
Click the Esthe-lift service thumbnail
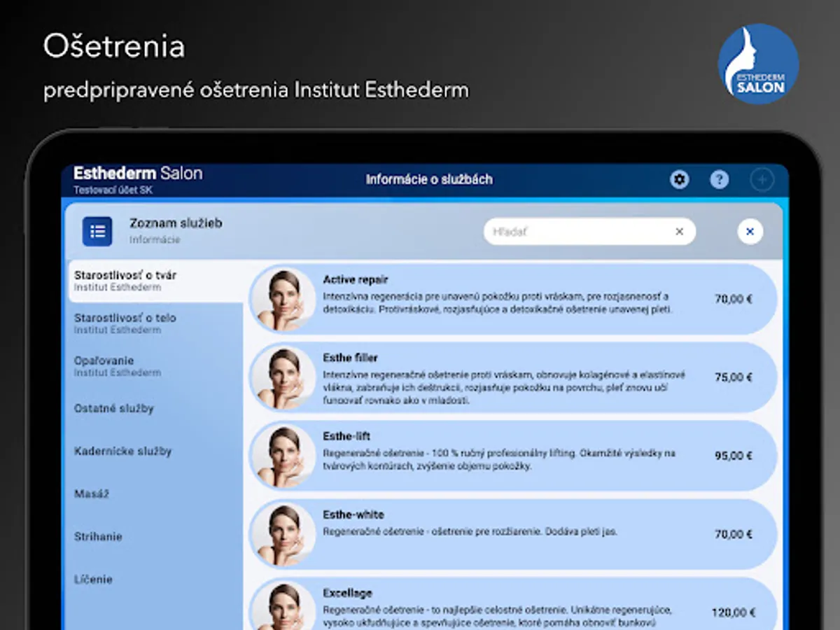pos(283,456)
